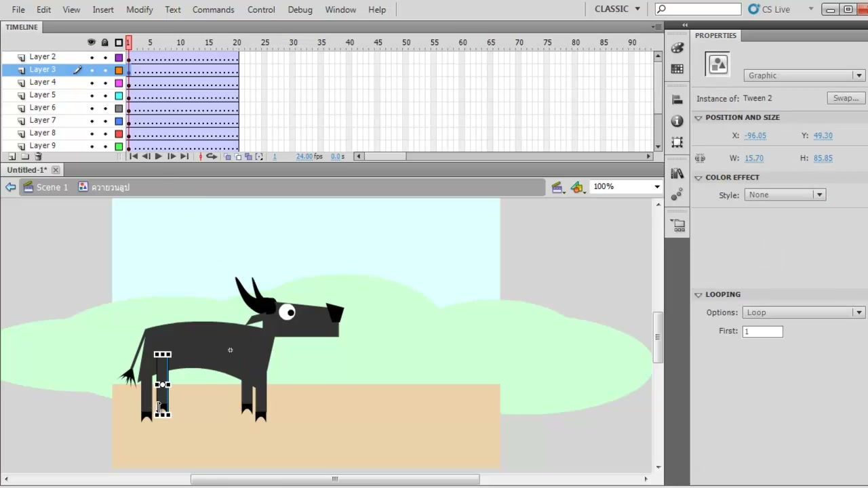Open the Swatches panel grid icon

click(x=677, y=69)
